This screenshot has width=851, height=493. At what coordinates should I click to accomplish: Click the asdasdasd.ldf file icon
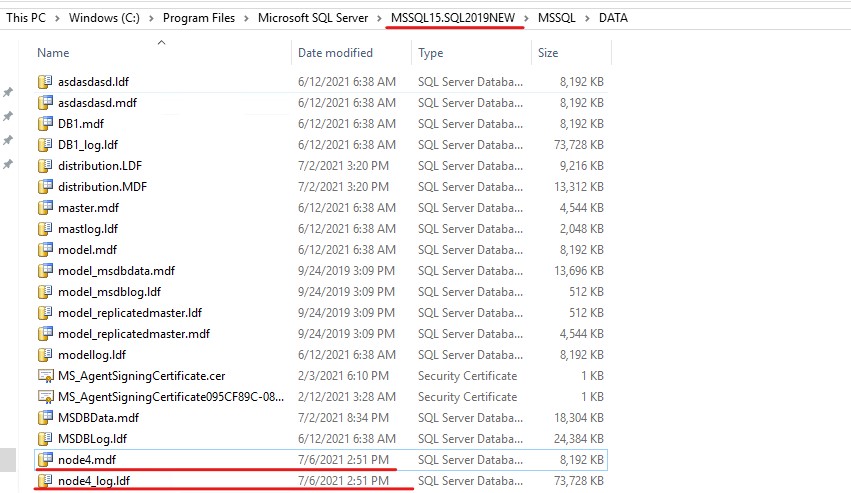pos(45,81)
